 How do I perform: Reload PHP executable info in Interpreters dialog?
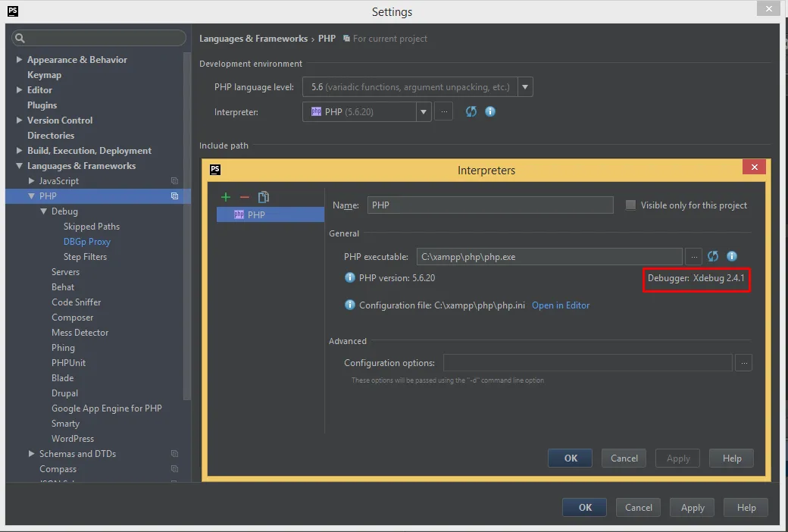pos(713,256)
